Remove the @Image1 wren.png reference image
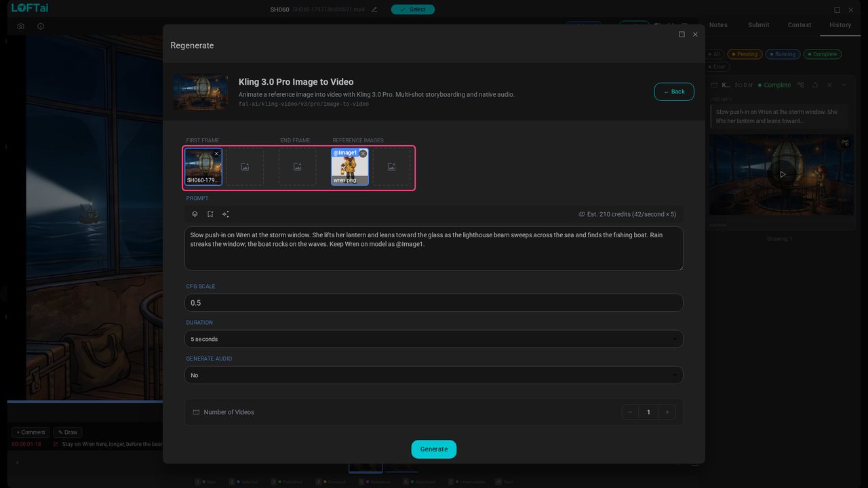Image resolution: width=868 pixels, height=488 pixels. (x=363, y=154)
